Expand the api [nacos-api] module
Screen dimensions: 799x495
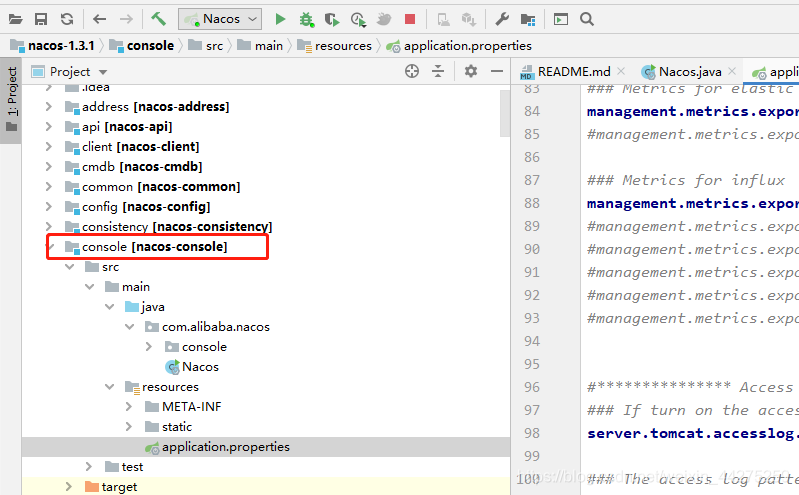click(x=48, y=126)
